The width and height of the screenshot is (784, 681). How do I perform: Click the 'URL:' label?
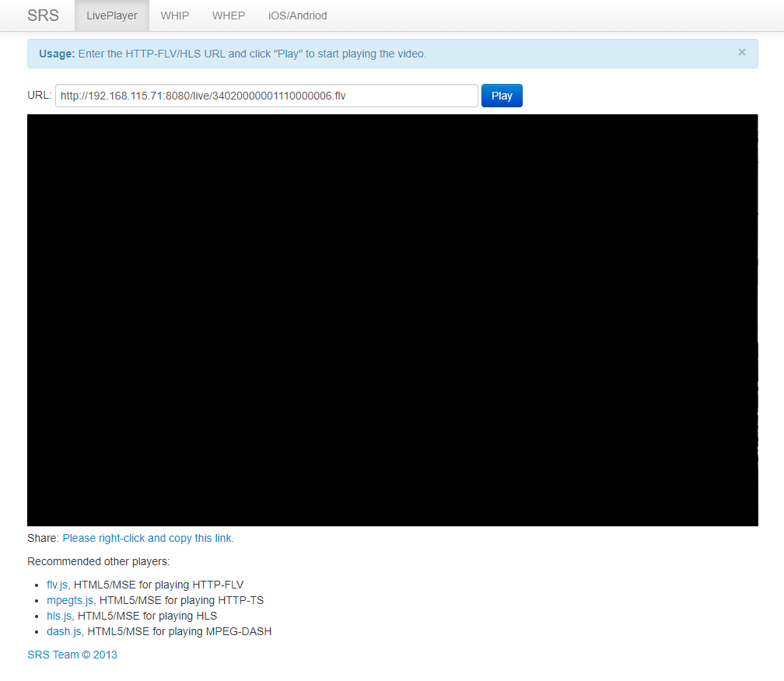40,95
